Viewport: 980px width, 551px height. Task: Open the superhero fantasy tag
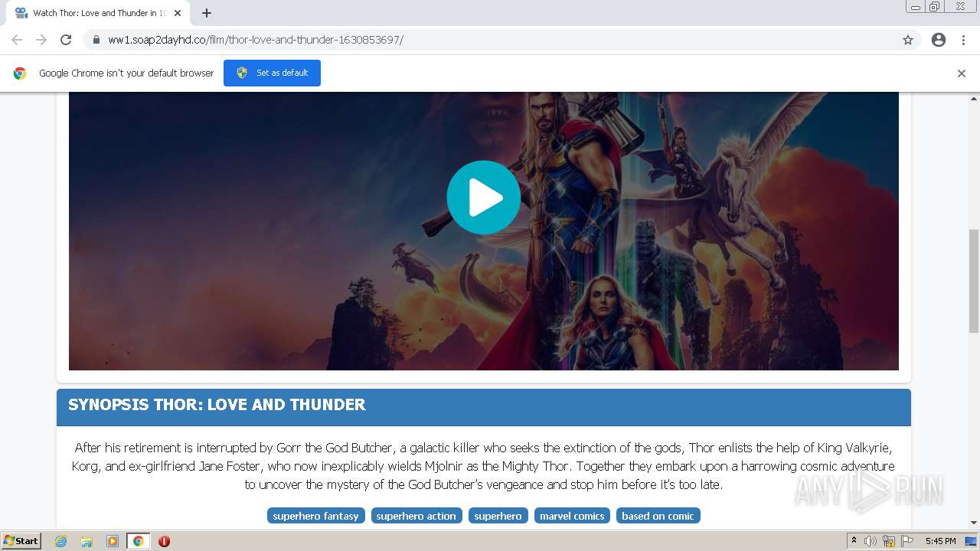[315, 516]
